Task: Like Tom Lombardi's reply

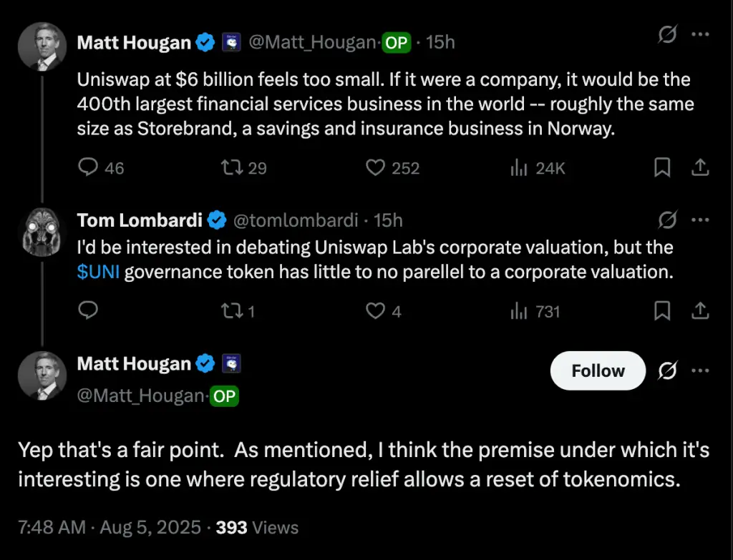Action: click(x=376, y=310)
